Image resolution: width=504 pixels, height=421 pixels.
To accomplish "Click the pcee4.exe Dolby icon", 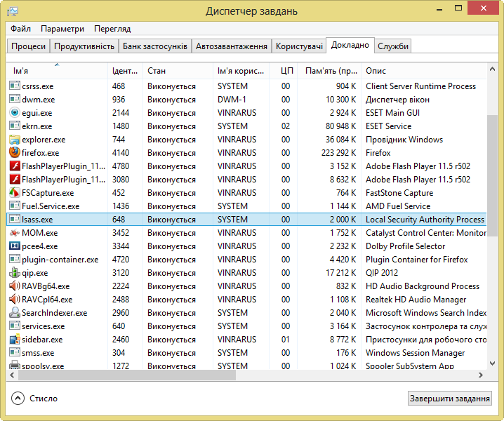I will click(15, 246).
